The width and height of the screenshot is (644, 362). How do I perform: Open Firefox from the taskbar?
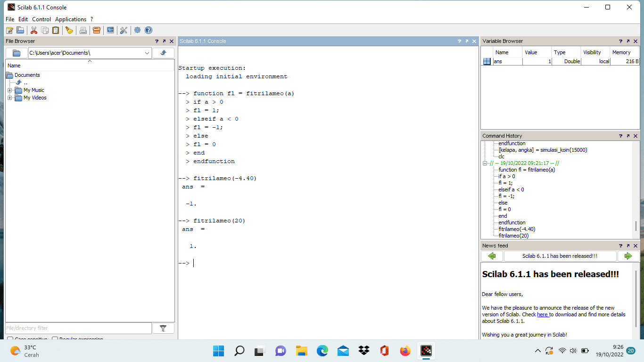pos(405,351)
